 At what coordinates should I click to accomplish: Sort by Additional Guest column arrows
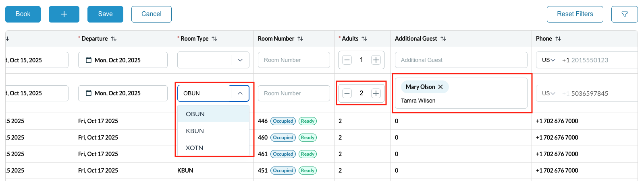point(443,39)
